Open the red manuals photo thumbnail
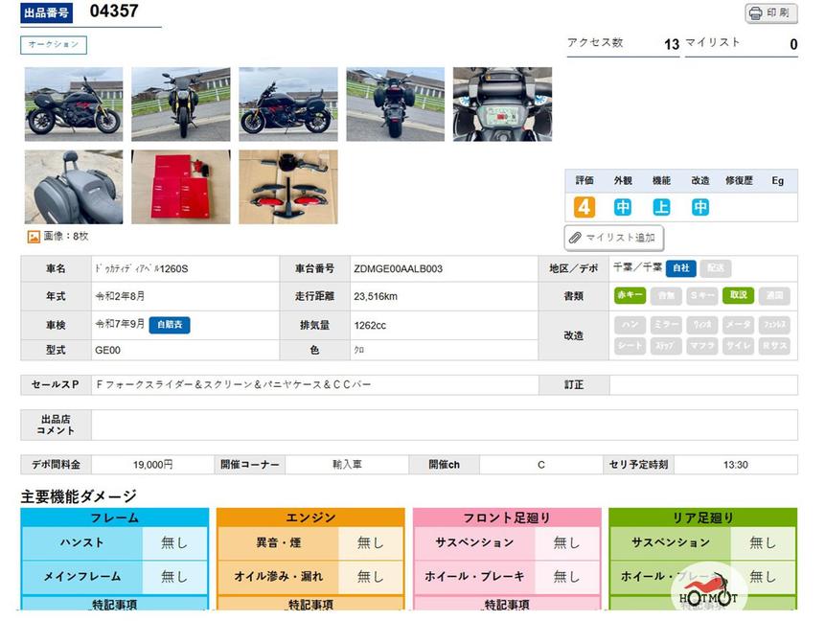This screenshot has height=644, width=825. click(180, 186)
